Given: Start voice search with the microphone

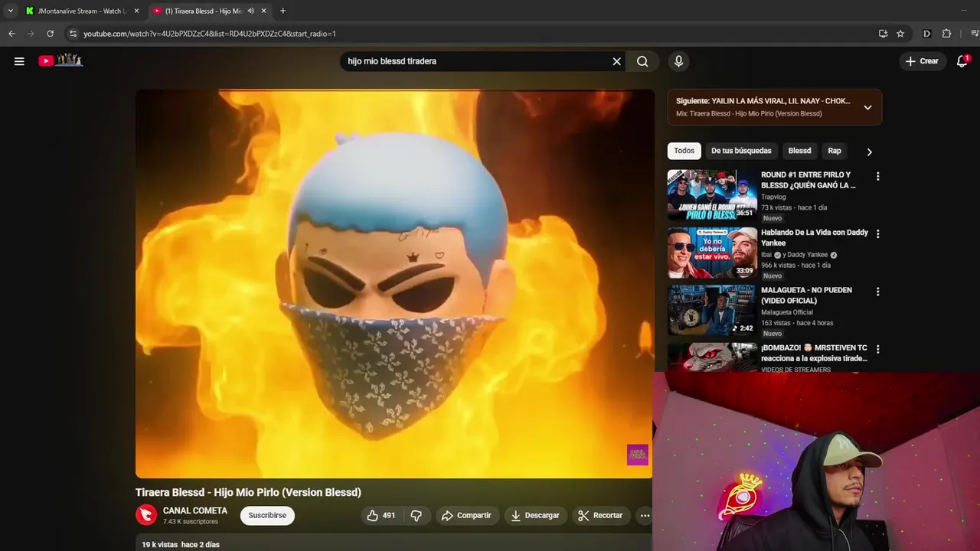Looking at the screenshot, I should [678, 61].
